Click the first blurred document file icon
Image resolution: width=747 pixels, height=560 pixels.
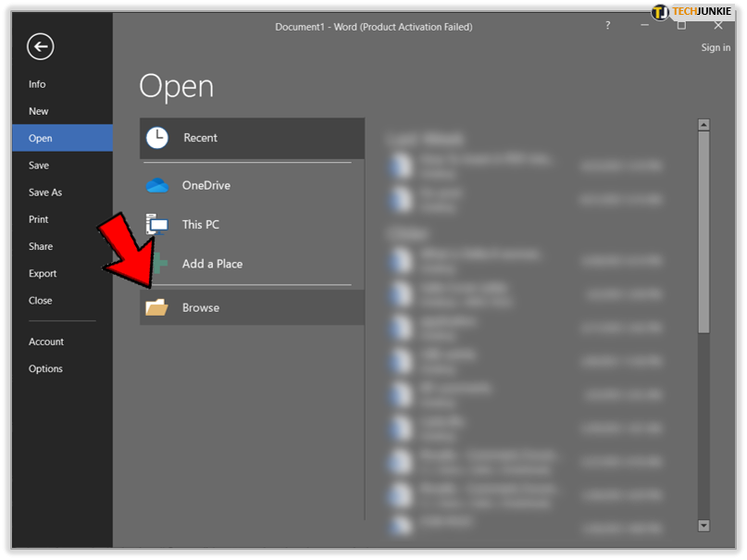pos(401,166)
